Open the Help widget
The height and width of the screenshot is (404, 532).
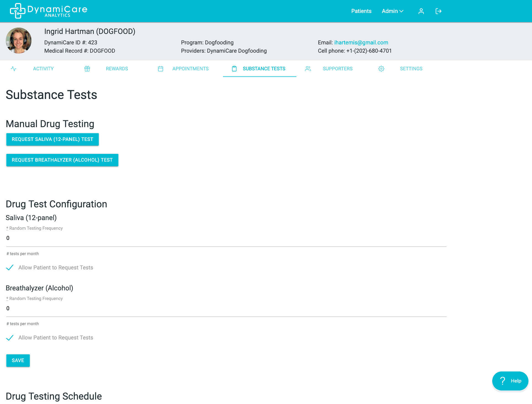click(510, 381)
